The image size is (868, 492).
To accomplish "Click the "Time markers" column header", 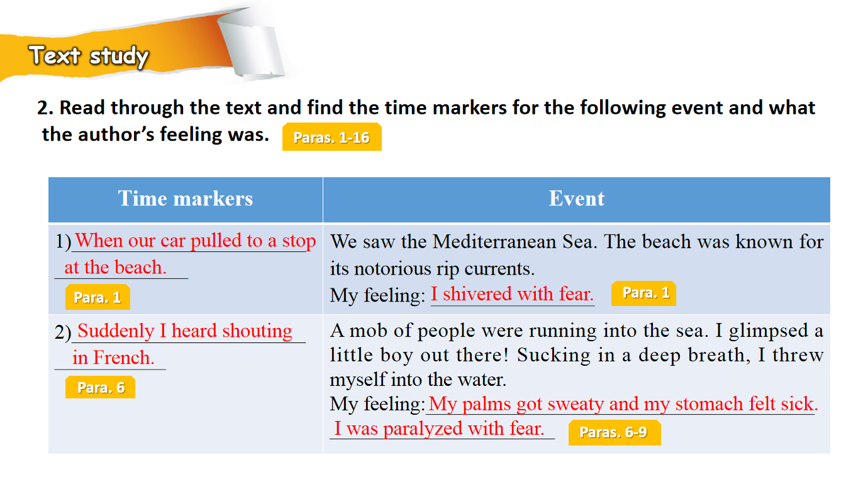I will [185, 199].
